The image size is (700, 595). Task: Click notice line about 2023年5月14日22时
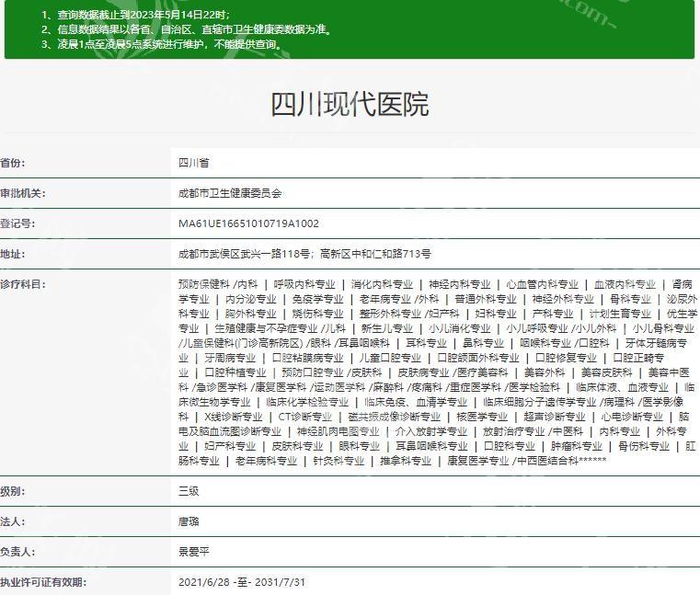[x=136, y=15]
